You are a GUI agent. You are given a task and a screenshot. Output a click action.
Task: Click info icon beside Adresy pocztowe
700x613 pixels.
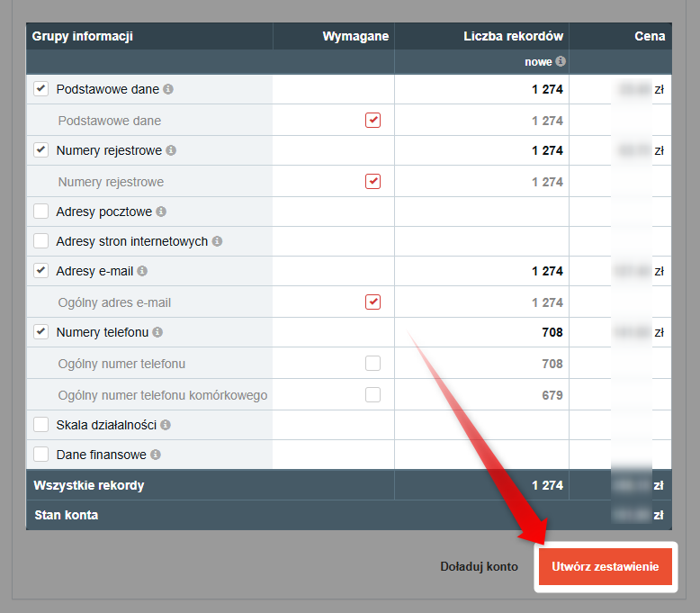coord(161,212)
